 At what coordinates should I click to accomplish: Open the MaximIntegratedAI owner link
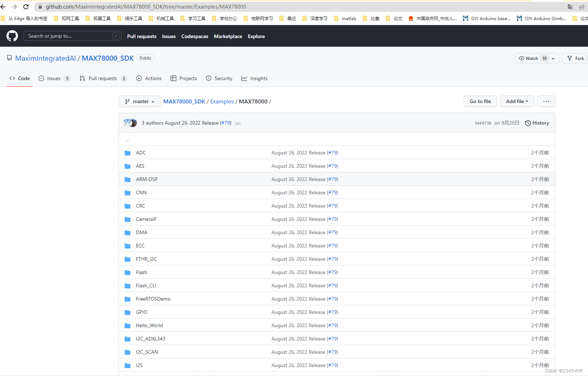tap(45, 58)
